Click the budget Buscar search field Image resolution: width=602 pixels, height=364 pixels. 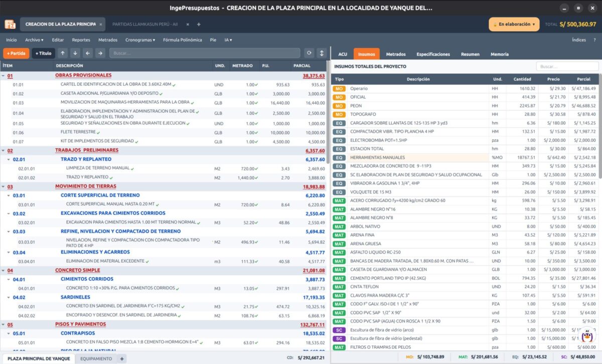tap(205, 53)
